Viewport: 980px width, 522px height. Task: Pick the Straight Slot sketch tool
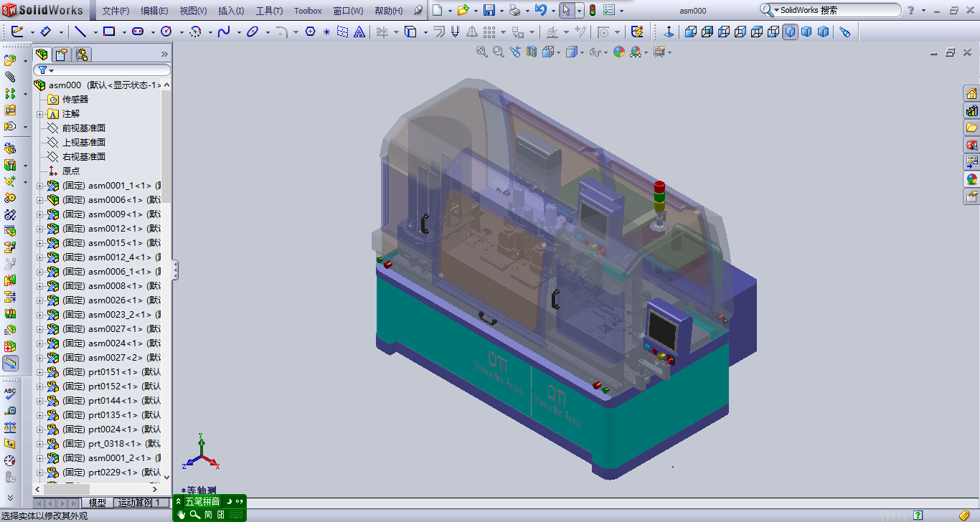tap(138, 32)
